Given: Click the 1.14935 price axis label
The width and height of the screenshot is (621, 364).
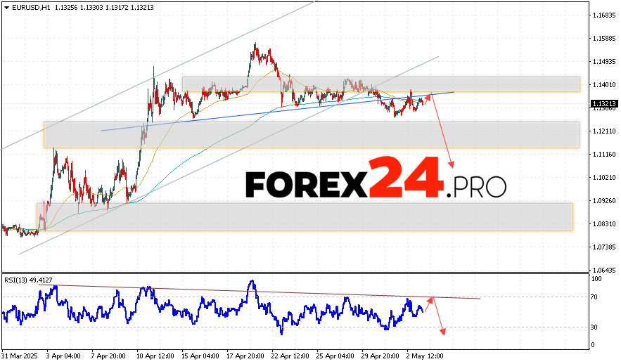Looking at the screenshot, I should (604, 62).
